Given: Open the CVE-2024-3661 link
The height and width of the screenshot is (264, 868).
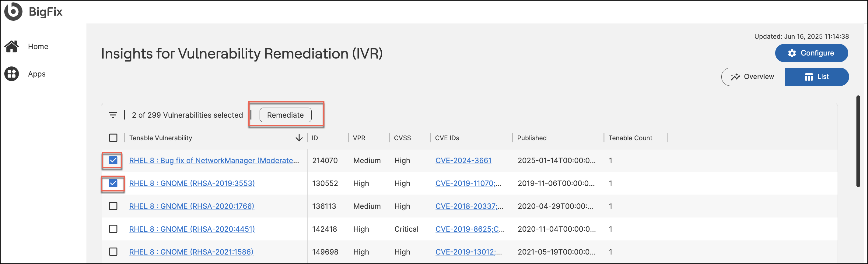Looking at the screenshot, I should (463, 160).
